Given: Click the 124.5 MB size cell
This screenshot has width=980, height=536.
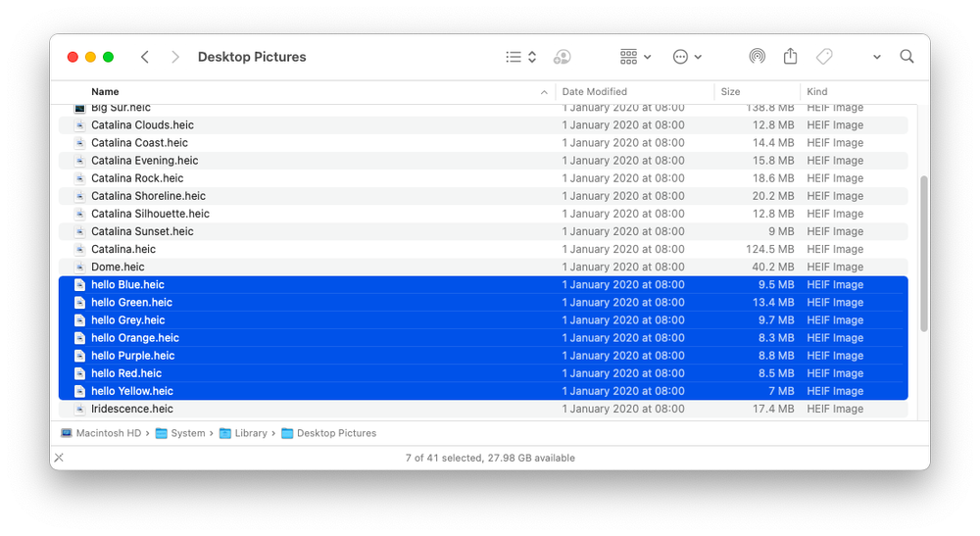Looking at the screenshot, I should click(x=769, y=249).
